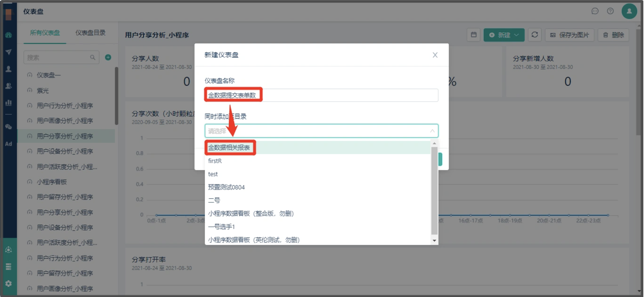Click the refresh icon button

pyautogui.click(x=535, y=35)
